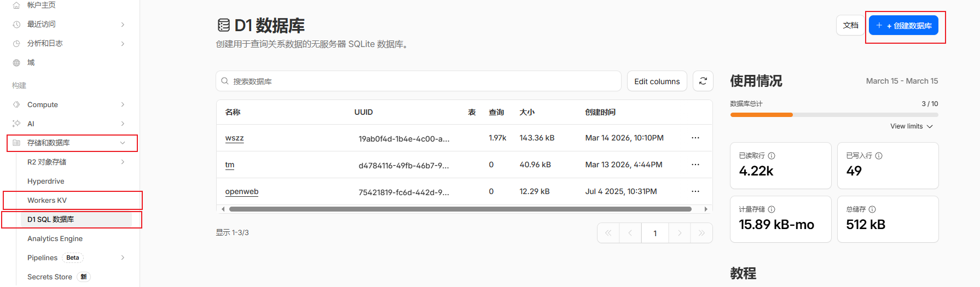Expand the View limits dropdown
This screenshot has height=287, width=980.
[x=912, y=126]
